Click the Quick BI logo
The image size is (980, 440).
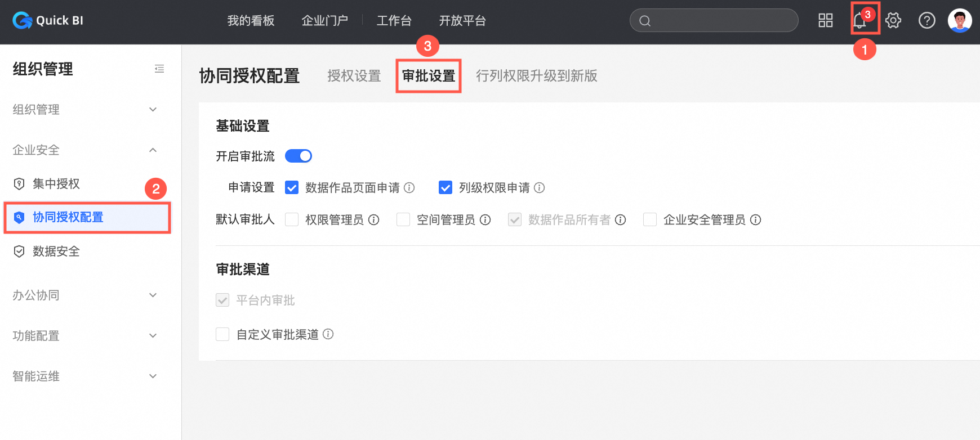point(48,21)
